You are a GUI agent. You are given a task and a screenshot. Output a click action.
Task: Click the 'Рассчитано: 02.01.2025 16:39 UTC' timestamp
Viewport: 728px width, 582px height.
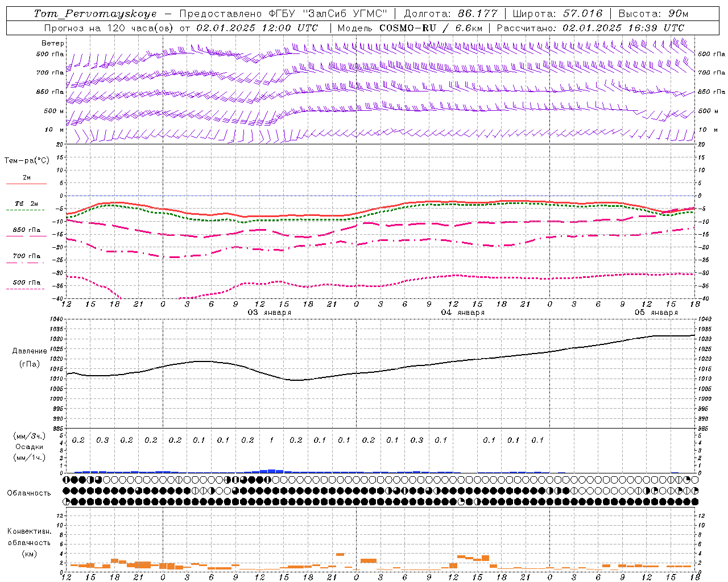[590, 28]
